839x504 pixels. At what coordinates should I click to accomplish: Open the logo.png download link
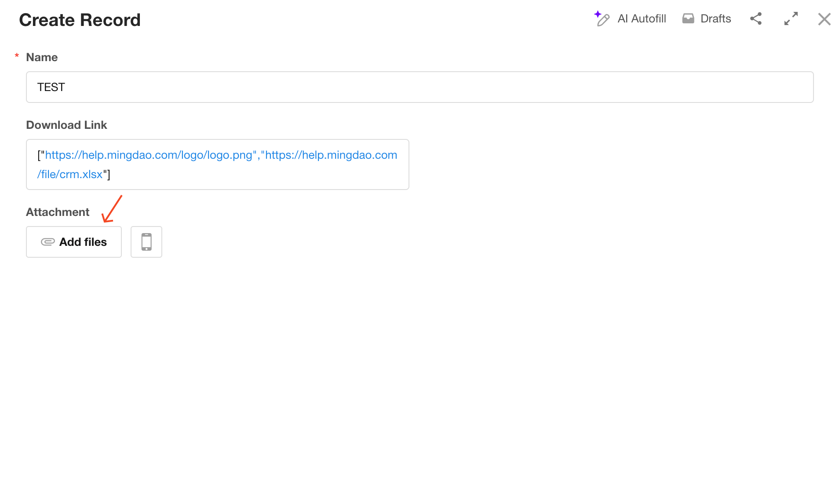149,155
